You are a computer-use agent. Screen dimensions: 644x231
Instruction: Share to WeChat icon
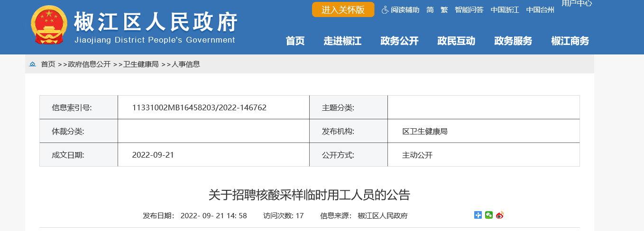(x=489, y=215)
